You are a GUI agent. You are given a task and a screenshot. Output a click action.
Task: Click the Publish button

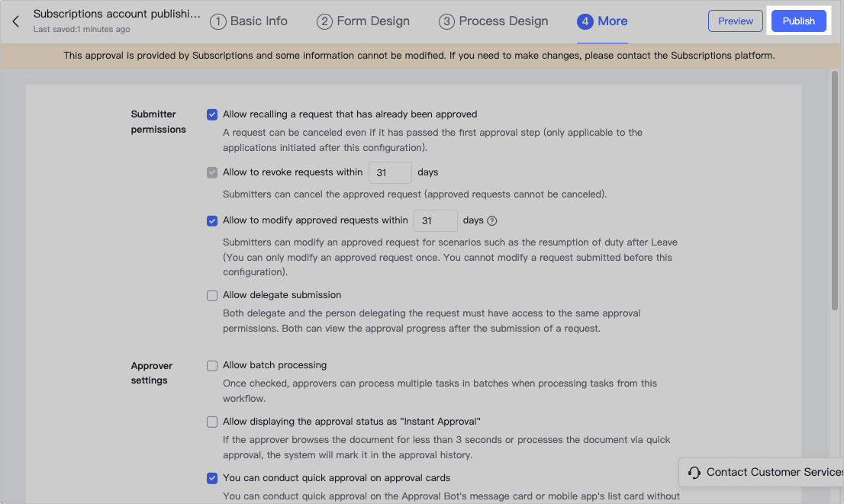pos(798,21)
